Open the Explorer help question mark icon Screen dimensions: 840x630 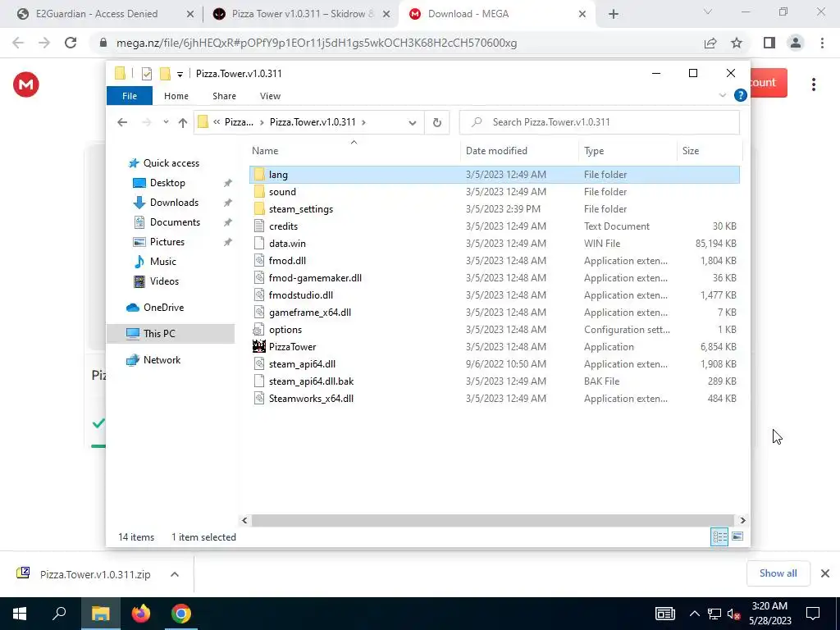741,95
